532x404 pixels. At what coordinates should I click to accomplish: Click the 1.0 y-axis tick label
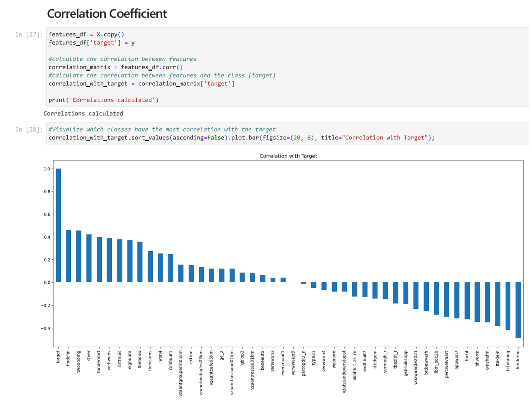(47, 169)
